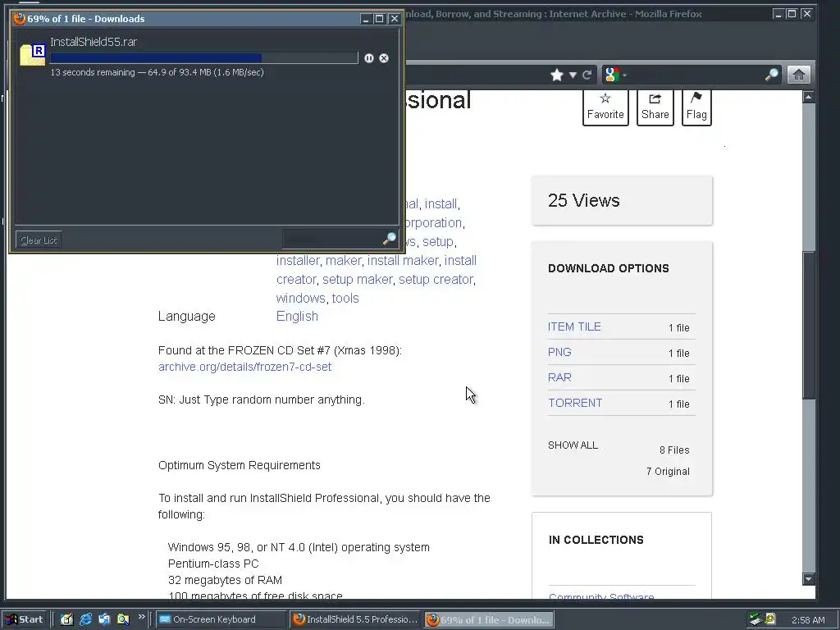Reload the page in Firefox
The width and height of the screenshot is (840, 630).
tap(587, 75)
